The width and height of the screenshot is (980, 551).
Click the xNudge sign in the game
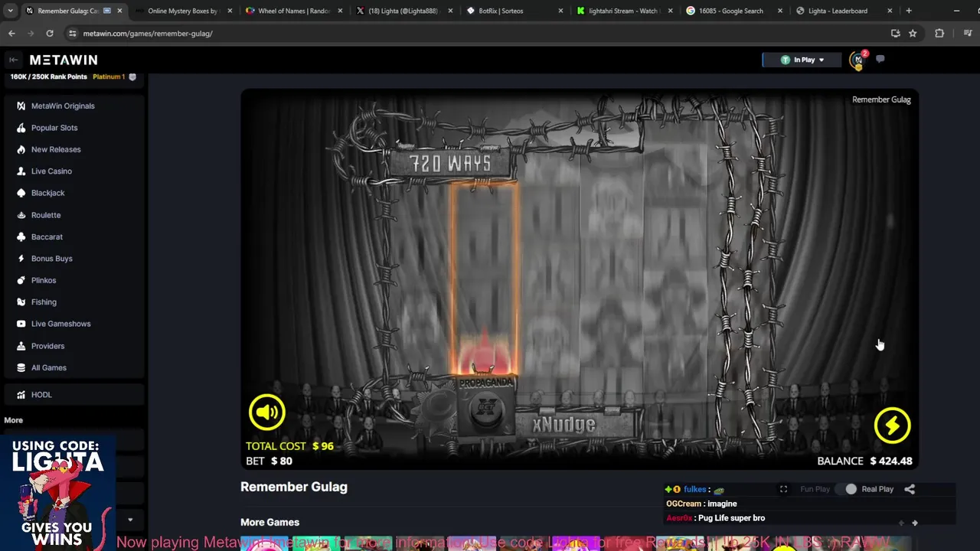[563, 425]
